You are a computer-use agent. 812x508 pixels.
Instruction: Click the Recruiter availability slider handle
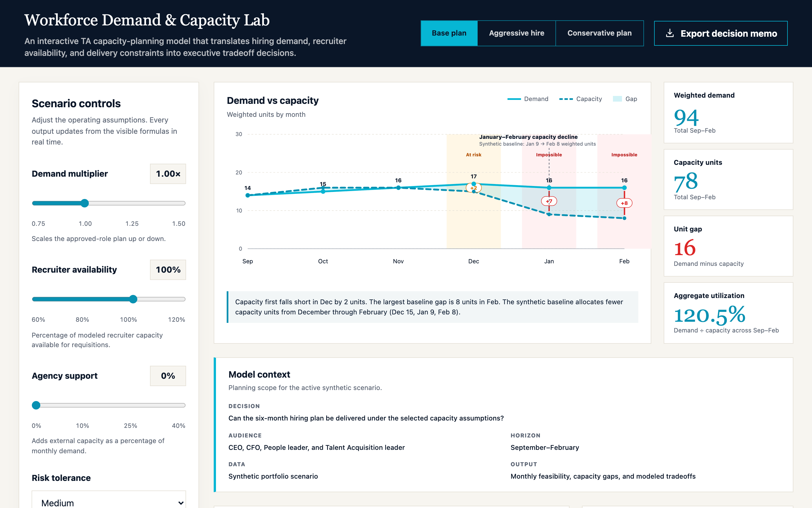point(133,299)
